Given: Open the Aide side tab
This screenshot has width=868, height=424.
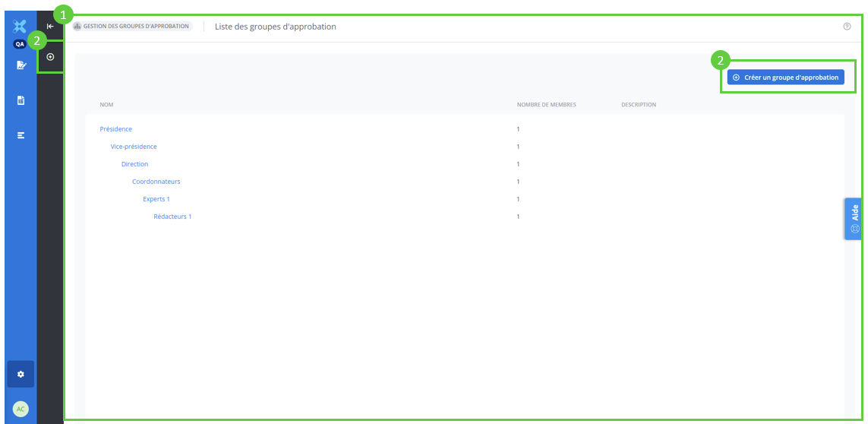Looking at the screenshot, I should coord(854,219).
